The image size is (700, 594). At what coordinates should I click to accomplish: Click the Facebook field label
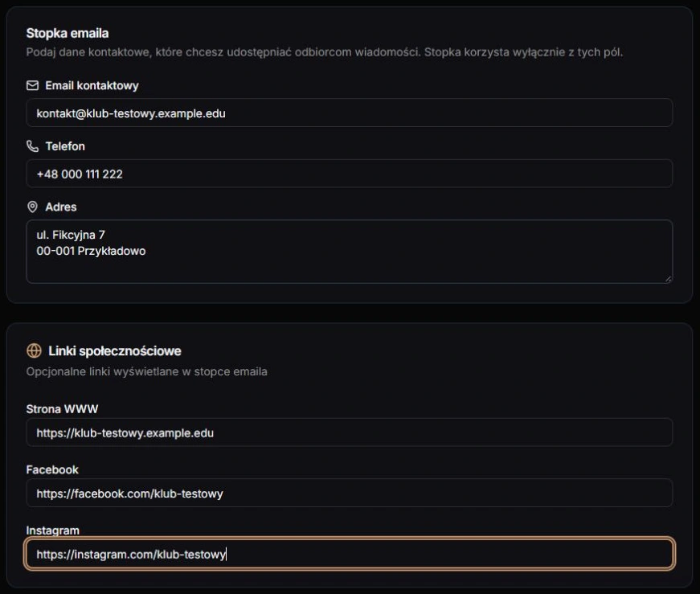(x=52, y=470)
